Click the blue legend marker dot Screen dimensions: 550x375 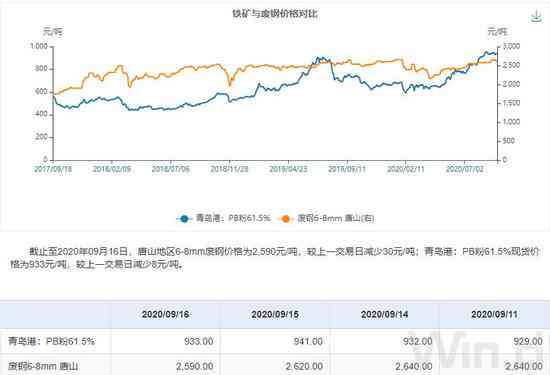click(184, 219)
